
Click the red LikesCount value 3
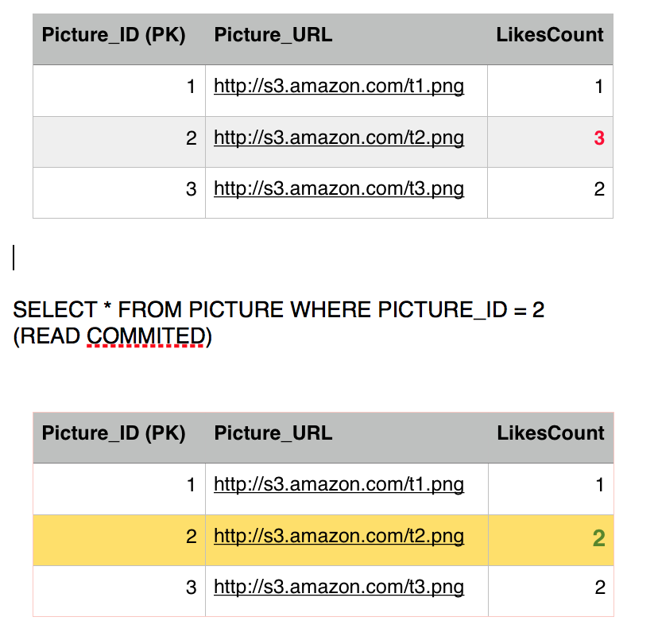tap(599, 138)
